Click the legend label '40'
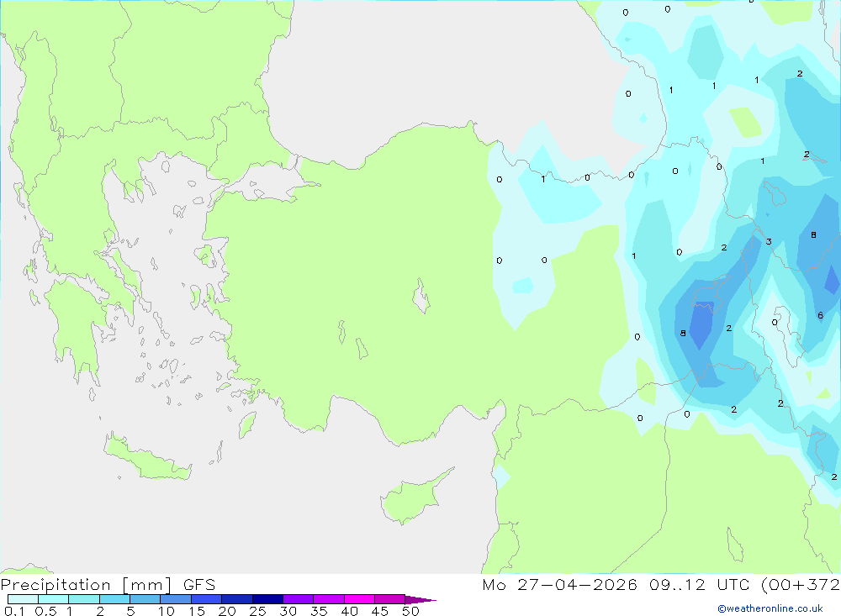 (349, 611)
